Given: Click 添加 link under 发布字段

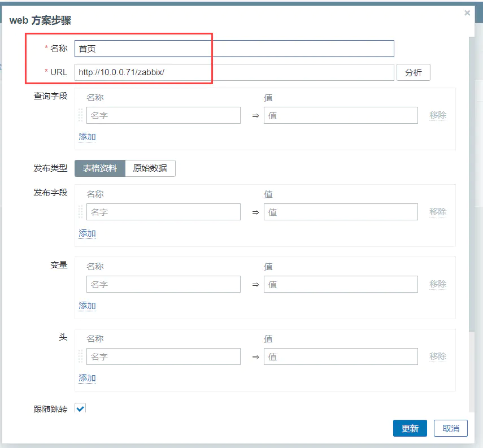Looking at the screenshot, I should click(87, 233).
